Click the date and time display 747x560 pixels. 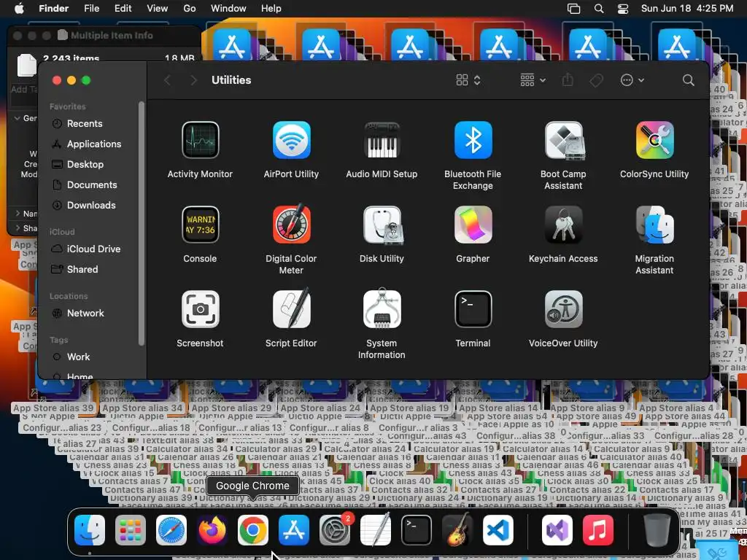687,8
